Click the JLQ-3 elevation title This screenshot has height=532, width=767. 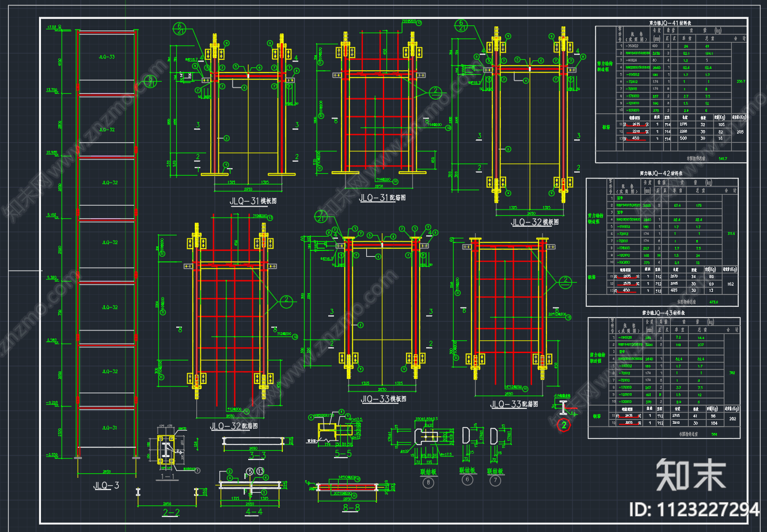click(x=106, y=485)
